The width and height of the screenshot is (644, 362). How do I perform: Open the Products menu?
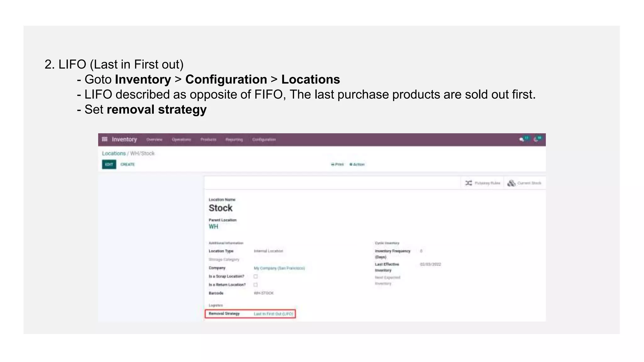coord(208,140)
